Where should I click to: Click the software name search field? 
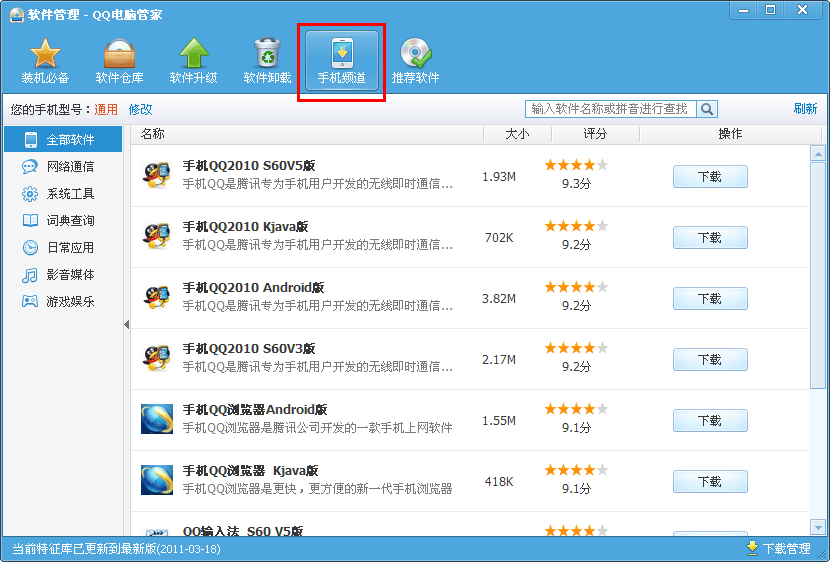tap(610, 109)
